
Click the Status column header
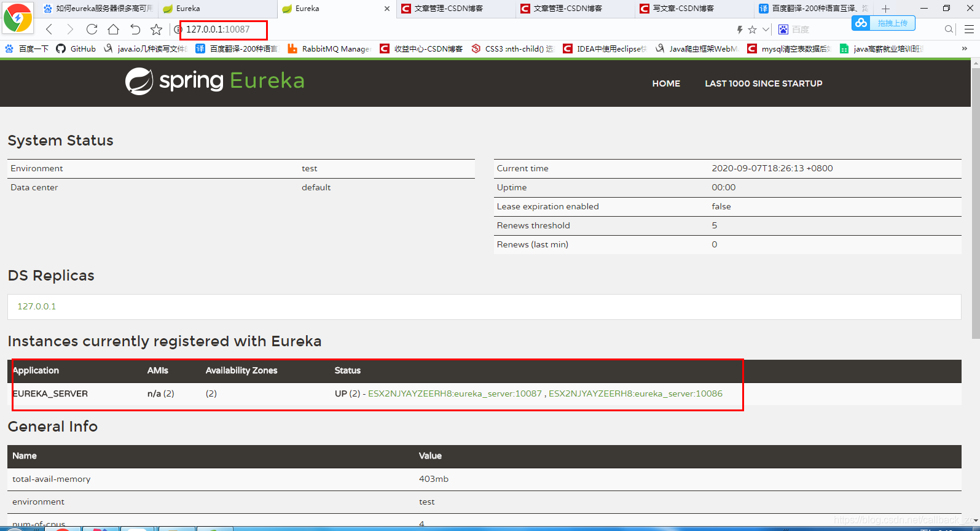point(348,370)
